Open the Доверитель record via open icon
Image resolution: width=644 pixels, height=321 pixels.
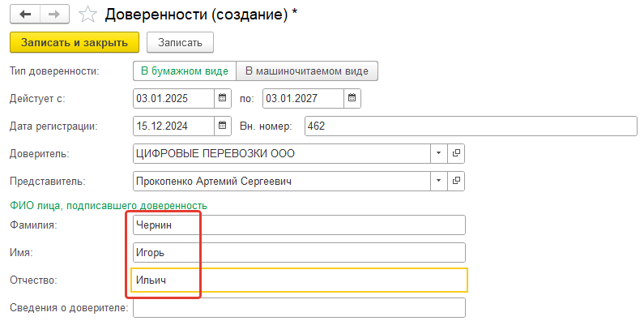(x=456, y=153)
